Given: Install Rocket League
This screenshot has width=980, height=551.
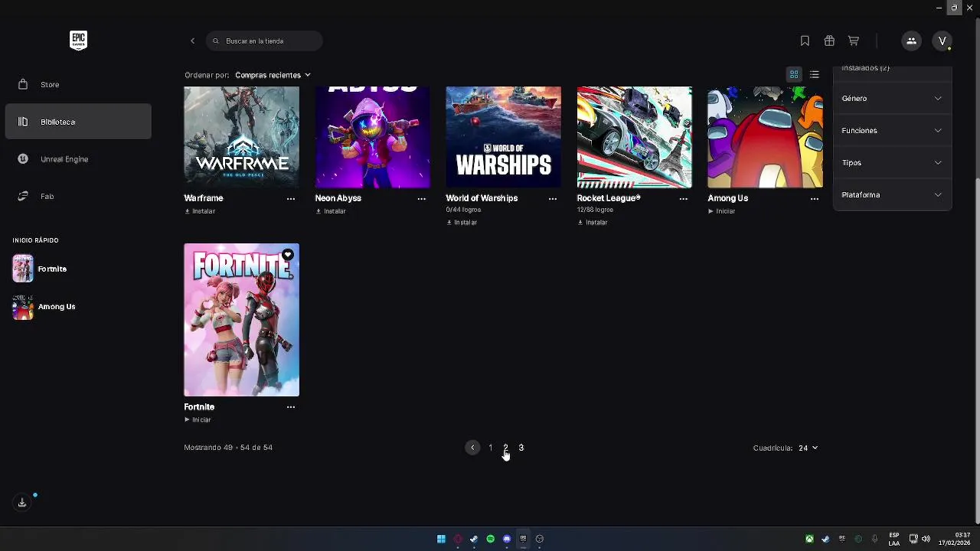Looking at the screenshot, I should pyautogui.click(x=593, y=223).
